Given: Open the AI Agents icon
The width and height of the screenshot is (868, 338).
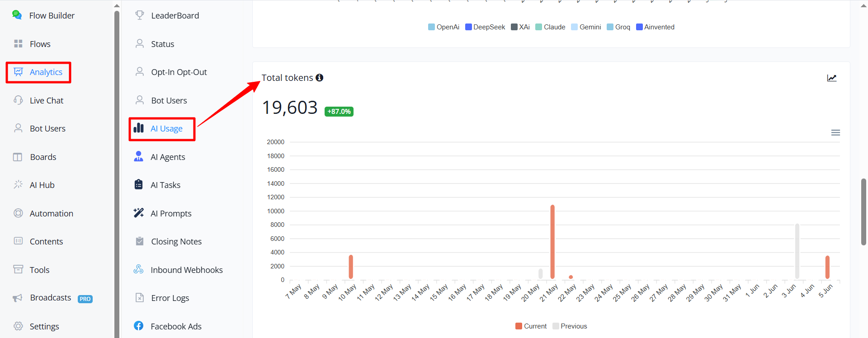Looking at the screenshot, I should pos(139,156).
